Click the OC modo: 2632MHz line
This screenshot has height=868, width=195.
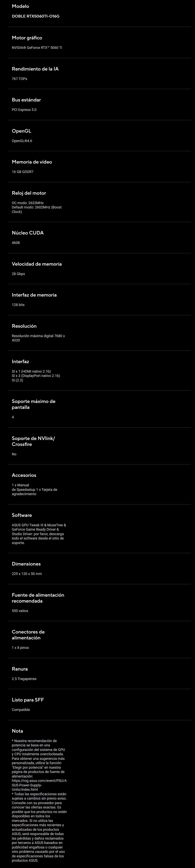28,203
